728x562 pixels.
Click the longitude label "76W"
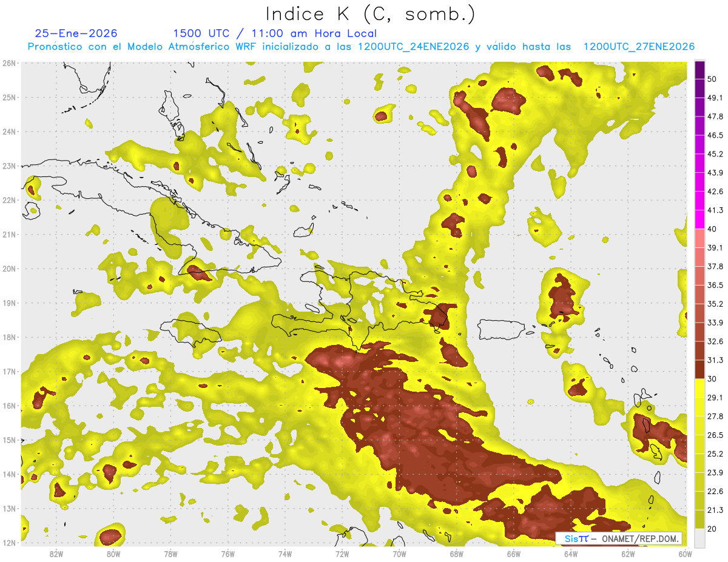click(227, 554)
